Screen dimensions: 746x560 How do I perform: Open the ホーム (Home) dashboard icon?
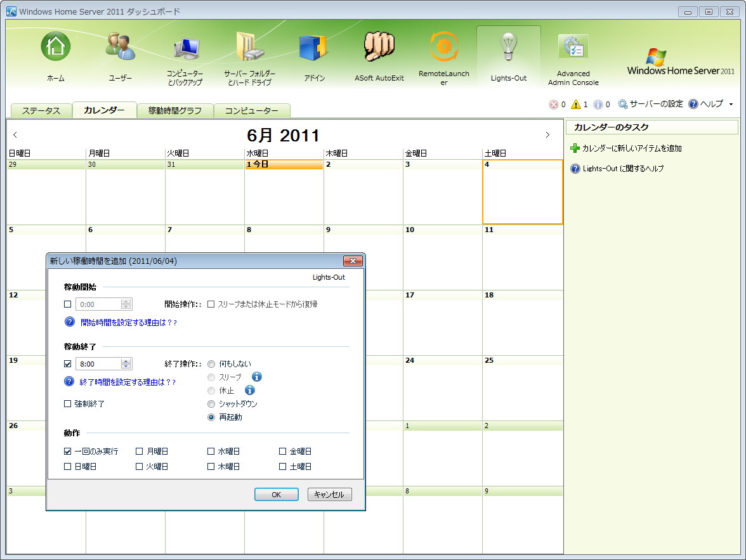coord(56,47)
